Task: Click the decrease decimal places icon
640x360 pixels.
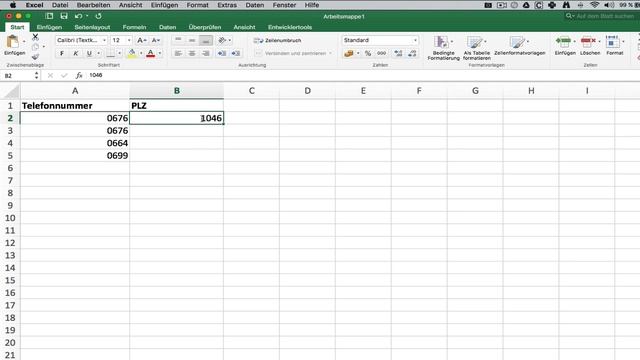Action: click(x=412, y=53)
